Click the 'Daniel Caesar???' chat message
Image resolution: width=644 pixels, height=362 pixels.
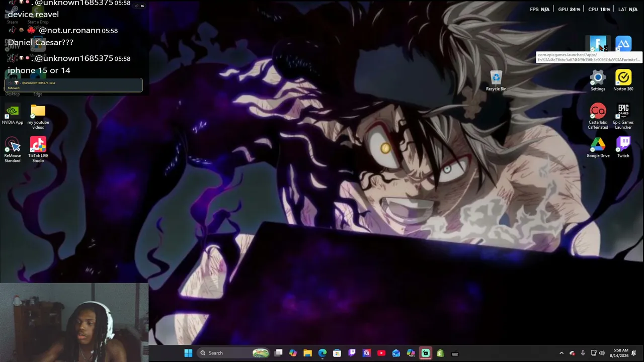[41, 42]
